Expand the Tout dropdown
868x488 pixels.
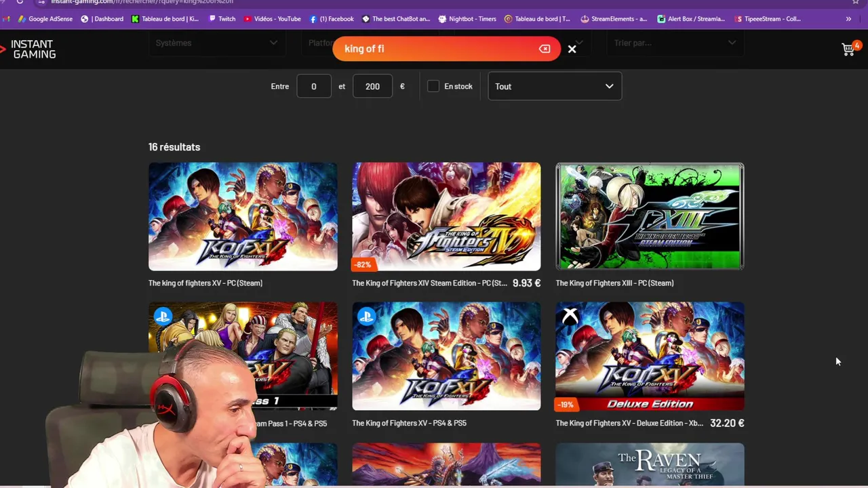(x=555, y=86)
